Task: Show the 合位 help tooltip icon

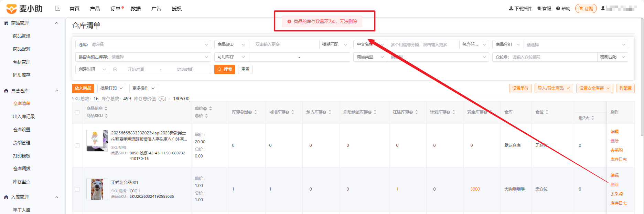Action: pos(505,57)
